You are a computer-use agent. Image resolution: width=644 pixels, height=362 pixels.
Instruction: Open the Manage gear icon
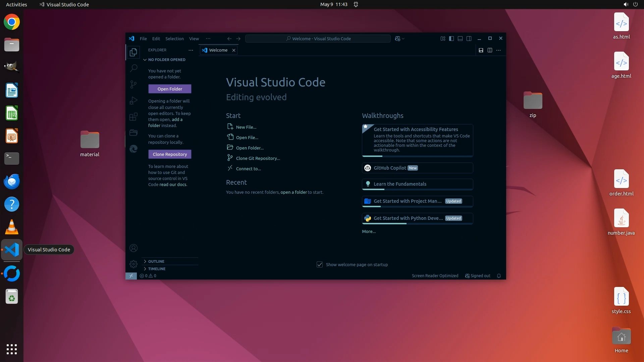pyautogui.click(x=133, y=264)
